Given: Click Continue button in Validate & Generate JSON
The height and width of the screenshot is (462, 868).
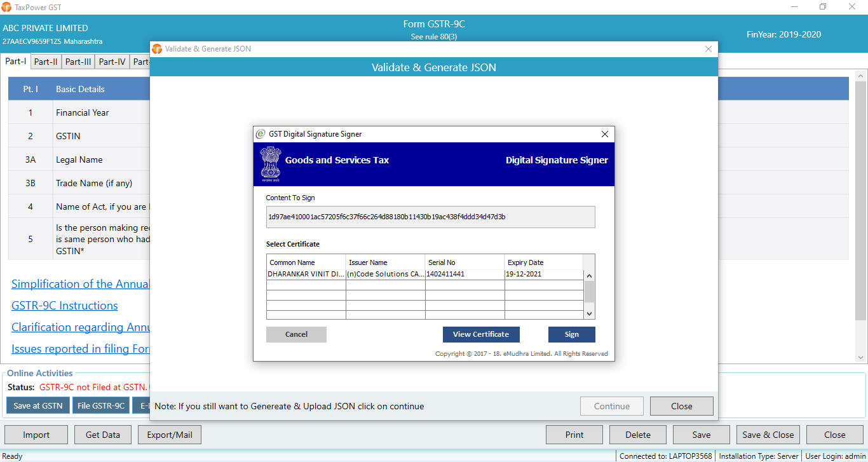Looking at the screenshot, I should point(612,406).
